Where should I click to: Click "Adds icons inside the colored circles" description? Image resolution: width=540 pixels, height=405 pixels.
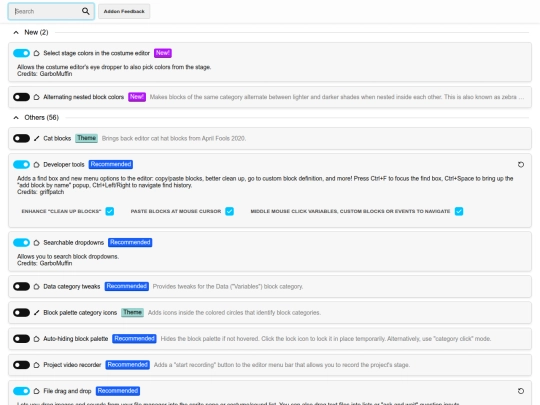click(234, 313)
